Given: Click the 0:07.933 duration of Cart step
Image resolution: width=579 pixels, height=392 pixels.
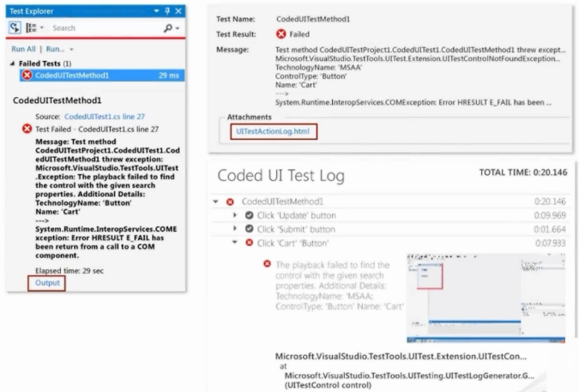Looking at the screenshot, I should (x=550, y=244).
